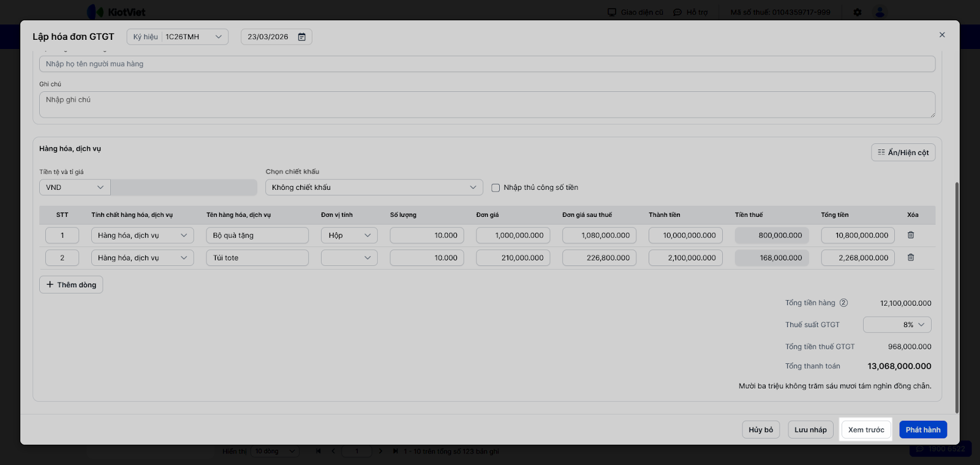Viewport: 980px width, 465px height.
Task: Click the calendar icon beside the date
Action: [x=302, y=37]
